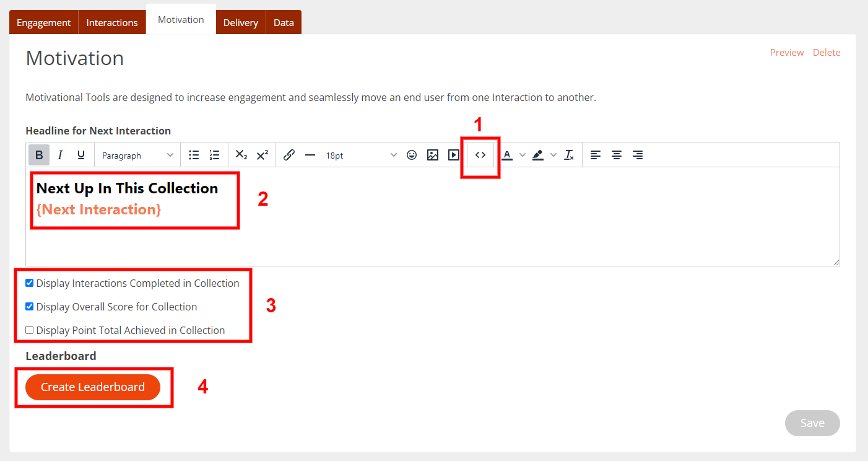Insert an image into the headline

click(433, 155)
